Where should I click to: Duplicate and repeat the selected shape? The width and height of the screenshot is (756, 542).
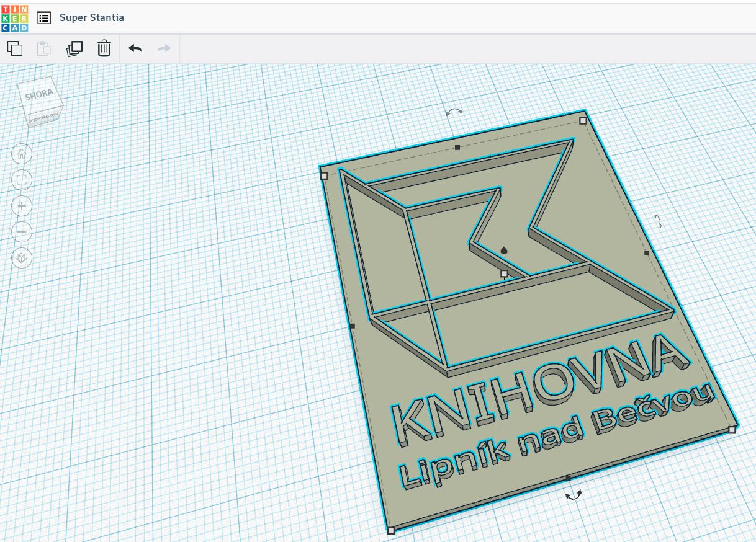point(74,48)
